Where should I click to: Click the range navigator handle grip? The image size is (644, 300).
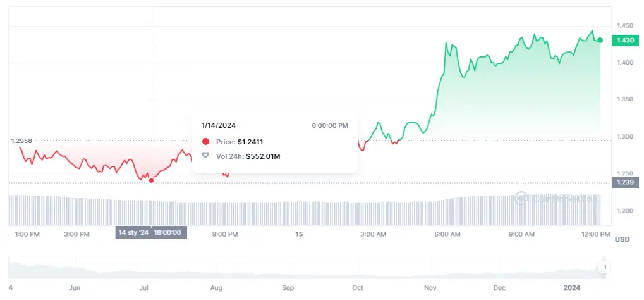pos(605,268)
